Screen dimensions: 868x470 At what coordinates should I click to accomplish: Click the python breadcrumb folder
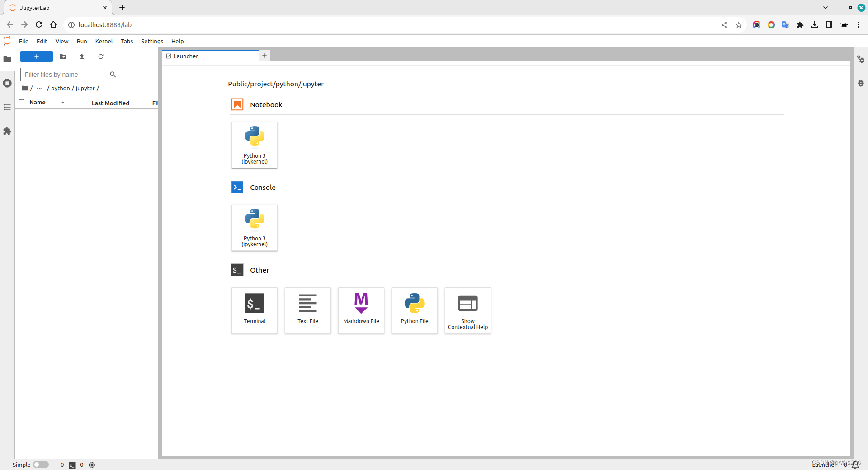click(x=60, y=88)
